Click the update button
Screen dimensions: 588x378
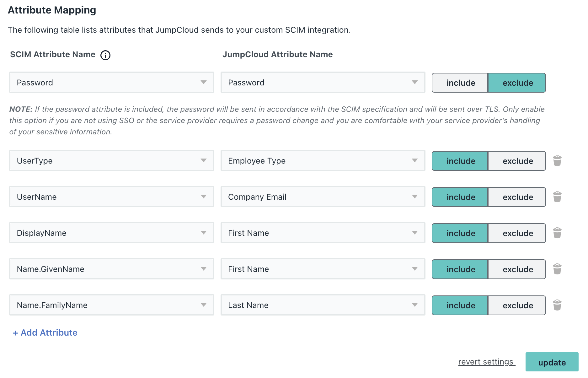point(552,362)
